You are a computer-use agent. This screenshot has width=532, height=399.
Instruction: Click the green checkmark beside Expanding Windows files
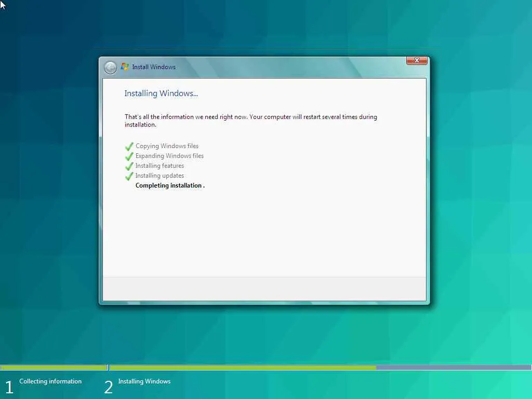(x=129, y=156)
